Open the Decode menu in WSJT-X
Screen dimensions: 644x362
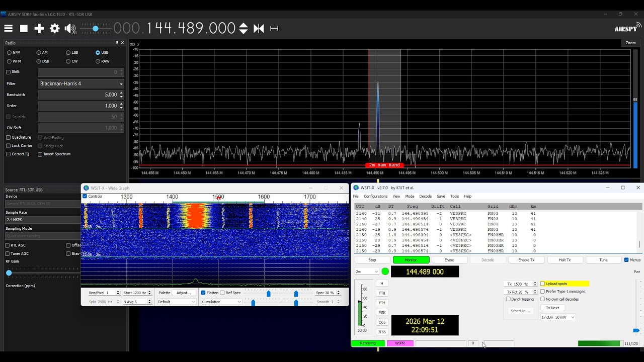click(426, 196)
